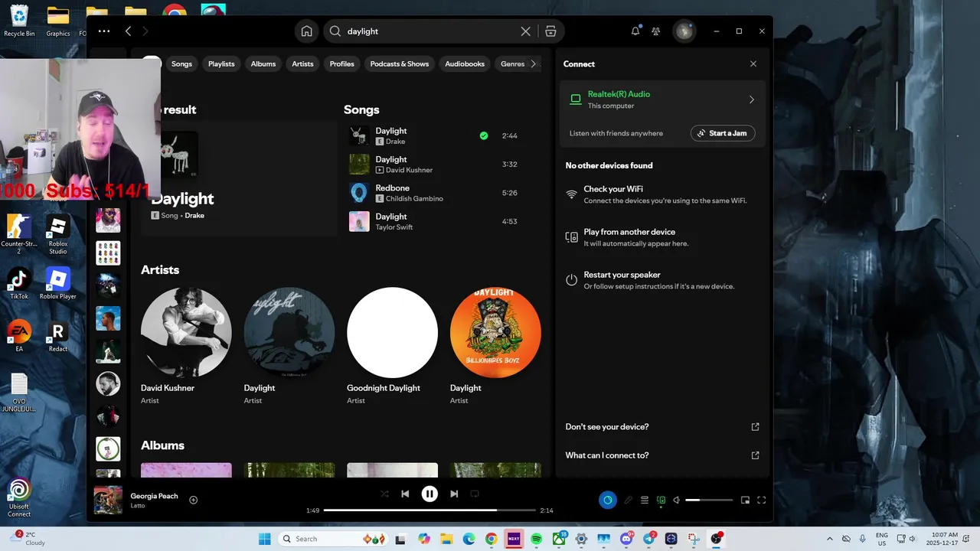Viewport: 980px width, 551px height.
Task: Toggle the lyrics microphone icon
Action: coord(628,500)
